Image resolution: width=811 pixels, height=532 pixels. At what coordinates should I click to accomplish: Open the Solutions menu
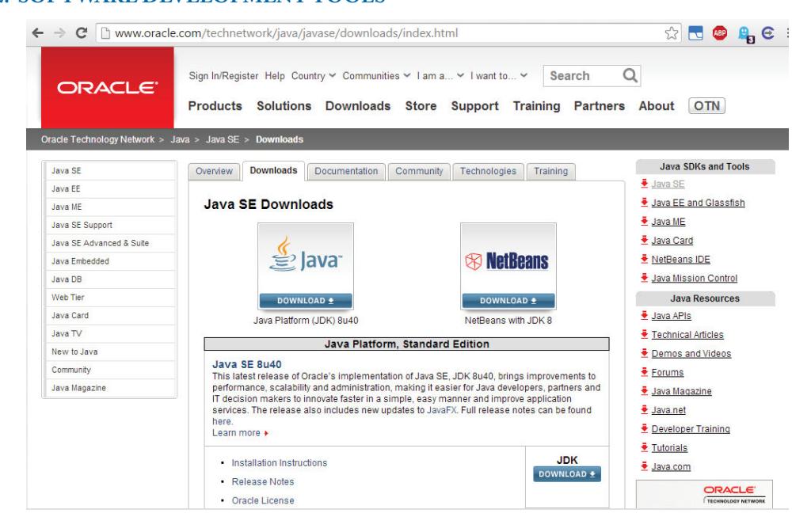click(284, 106)
